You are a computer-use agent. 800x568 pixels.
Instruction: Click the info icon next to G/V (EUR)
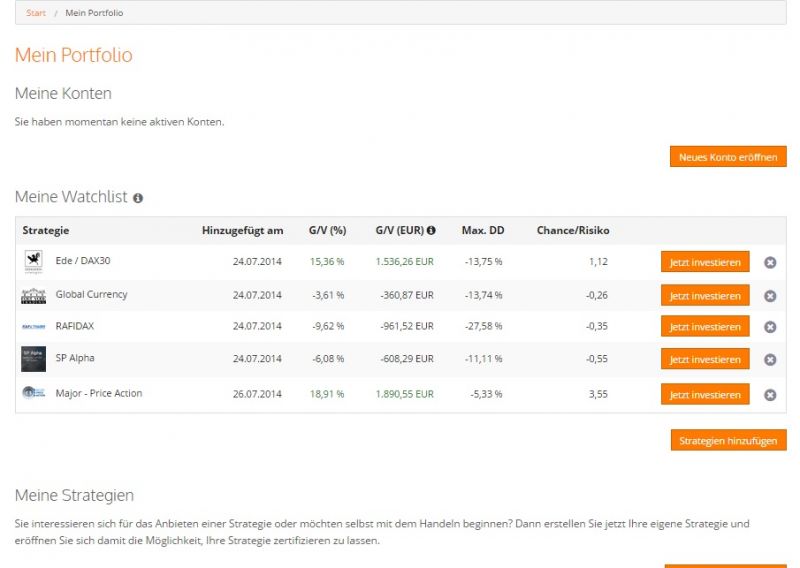coord(431,230)
